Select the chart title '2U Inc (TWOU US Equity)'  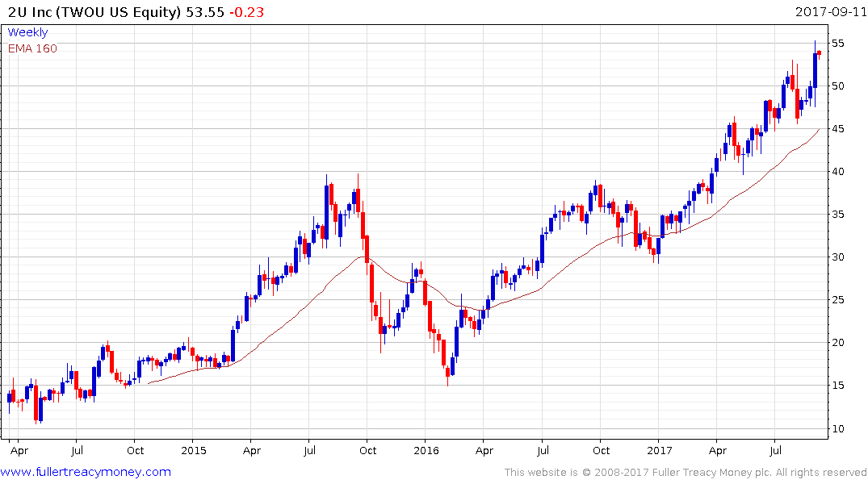coord(94,12)
